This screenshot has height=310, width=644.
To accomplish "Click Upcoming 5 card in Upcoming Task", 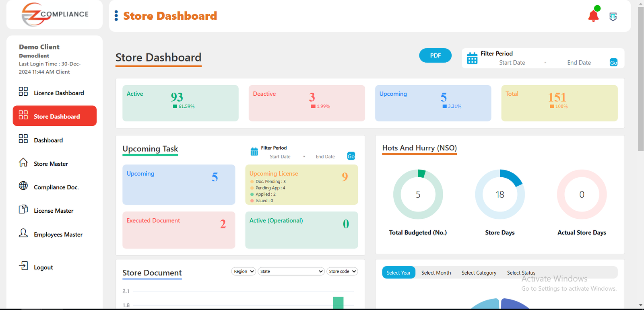I will click(x=179, y=185).
